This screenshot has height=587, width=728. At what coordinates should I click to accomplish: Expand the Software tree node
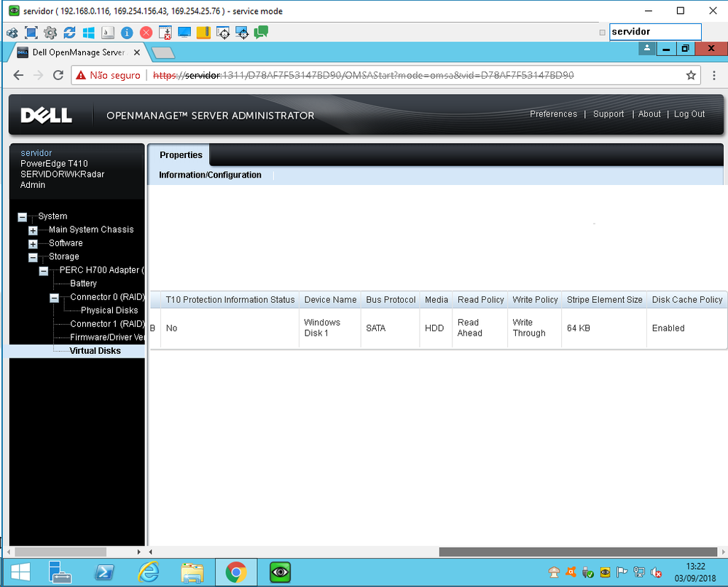pyautogui.click(x=33, y=244)
